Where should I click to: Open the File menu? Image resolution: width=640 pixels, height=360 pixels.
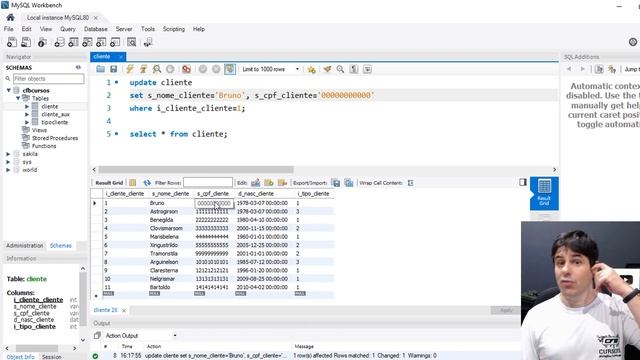click(x=9, y=29)
